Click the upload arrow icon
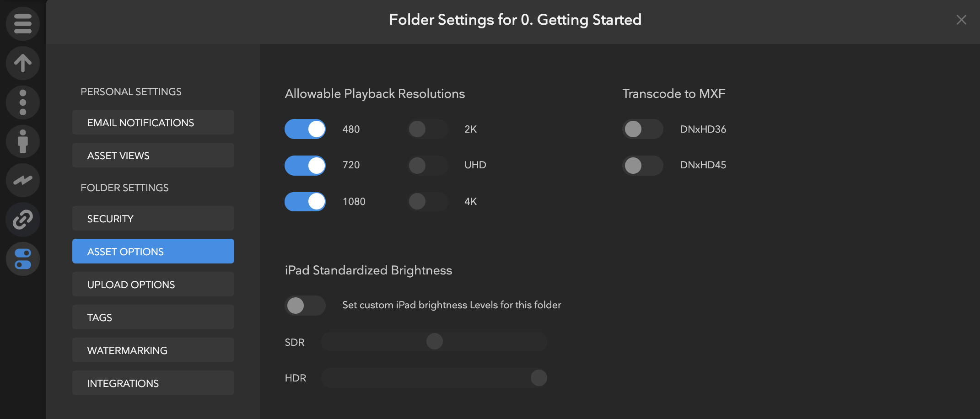 pyautogui.click(x=23, y=63)
